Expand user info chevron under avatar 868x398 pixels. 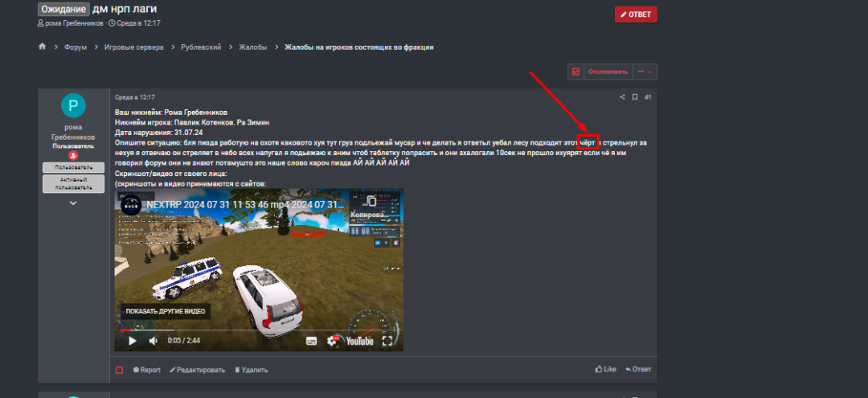73,203
